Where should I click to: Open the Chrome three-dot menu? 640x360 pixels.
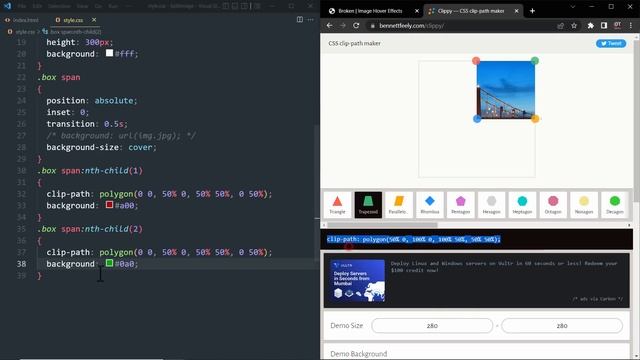click(631, 25)
